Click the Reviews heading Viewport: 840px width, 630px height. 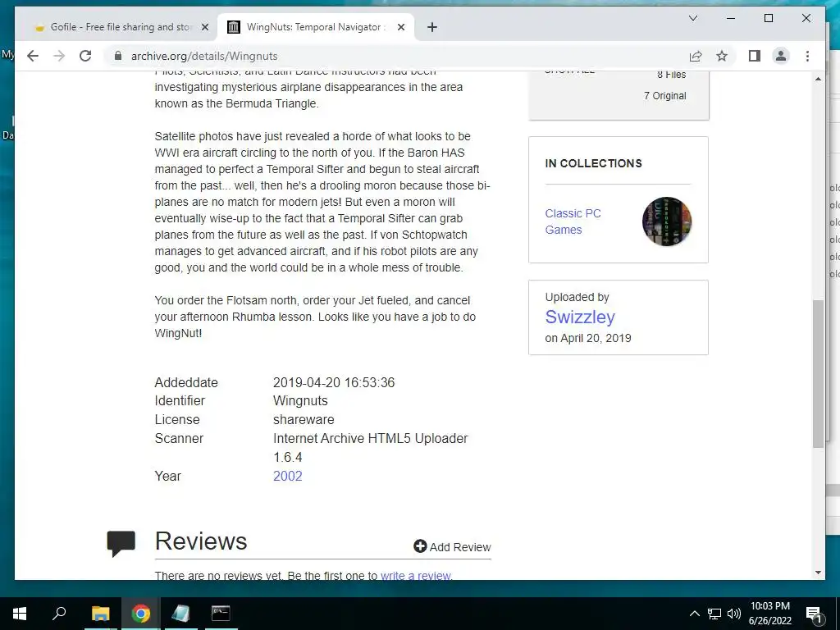(x=201, y=541)
